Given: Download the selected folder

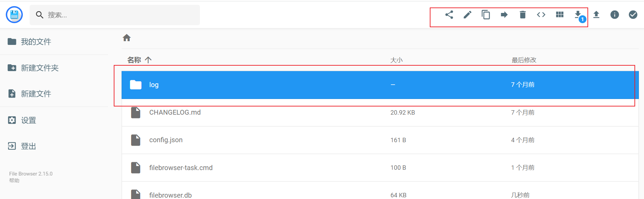Looking at the screenshot, I should tap(578, 15).
